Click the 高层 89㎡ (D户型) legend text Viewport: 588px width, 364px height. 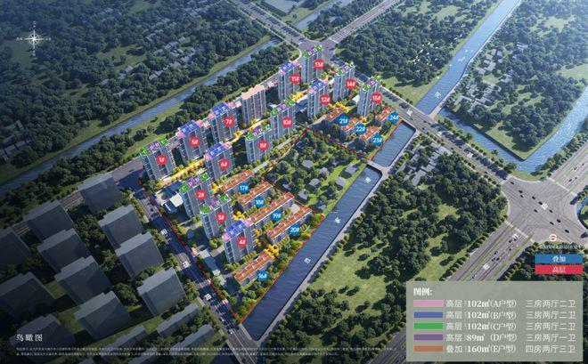pyautogui.click(x=481, y=337)
